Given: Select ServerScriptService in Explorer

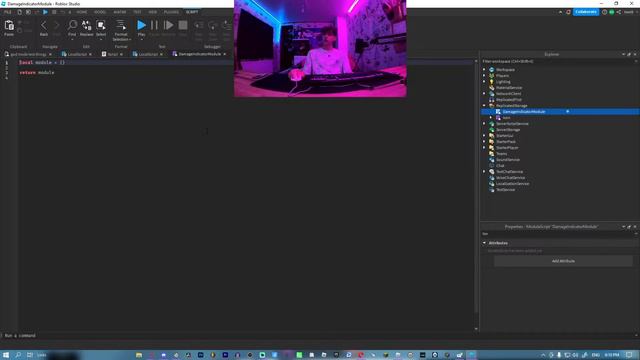Looking at the screenshot, I should [512, 124].
